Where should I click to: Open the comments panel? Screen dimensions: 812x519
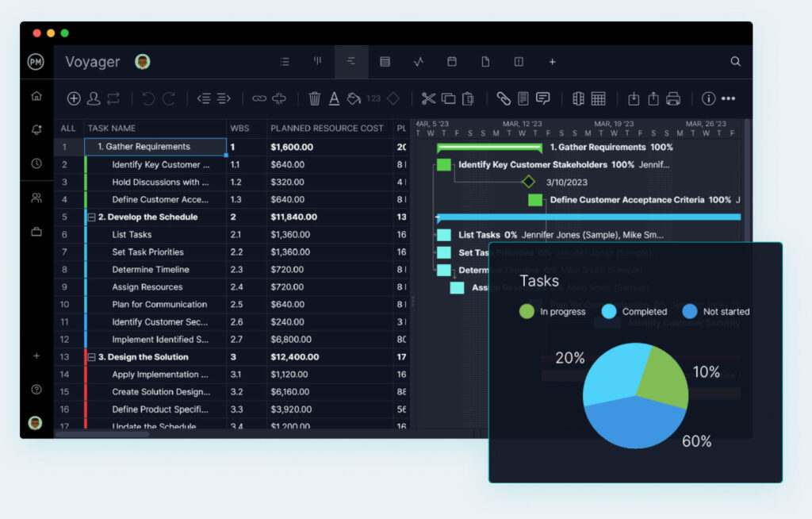(x=543, y=98)
